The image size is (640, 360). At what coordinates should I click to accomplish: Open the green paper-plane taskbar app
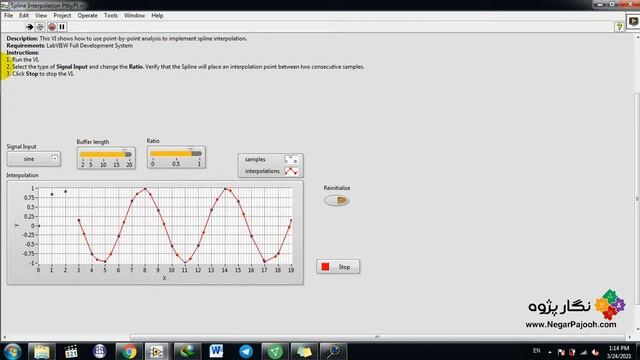coord(275,351)
